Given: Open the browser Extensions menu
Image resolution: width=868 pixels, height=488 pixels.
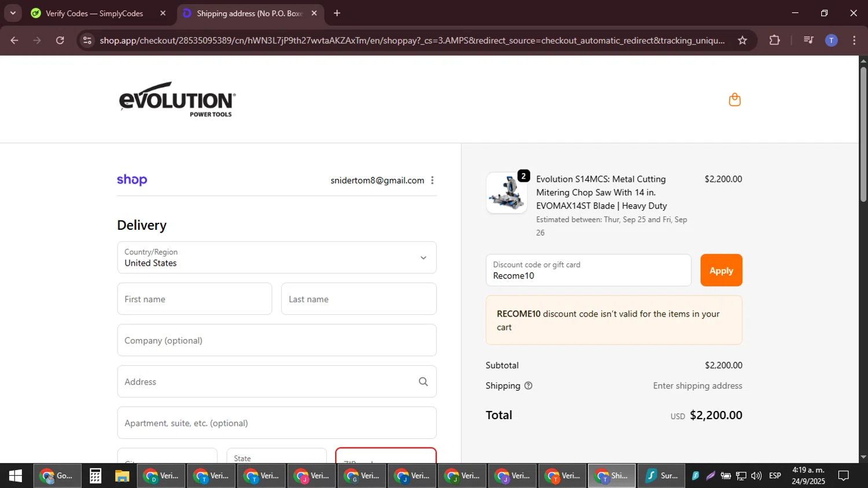Looking at the screenshot, I should (x=774, y=41).
